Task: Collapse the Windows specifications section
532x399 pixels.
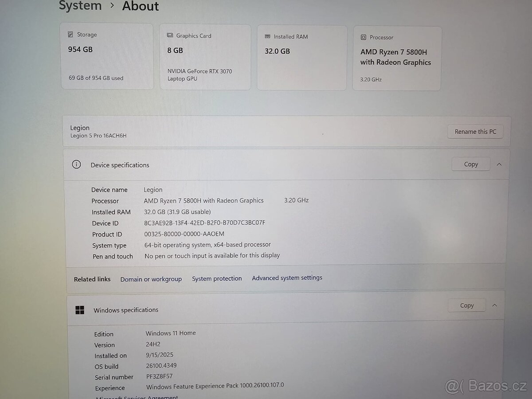Action: pos(495,305)
